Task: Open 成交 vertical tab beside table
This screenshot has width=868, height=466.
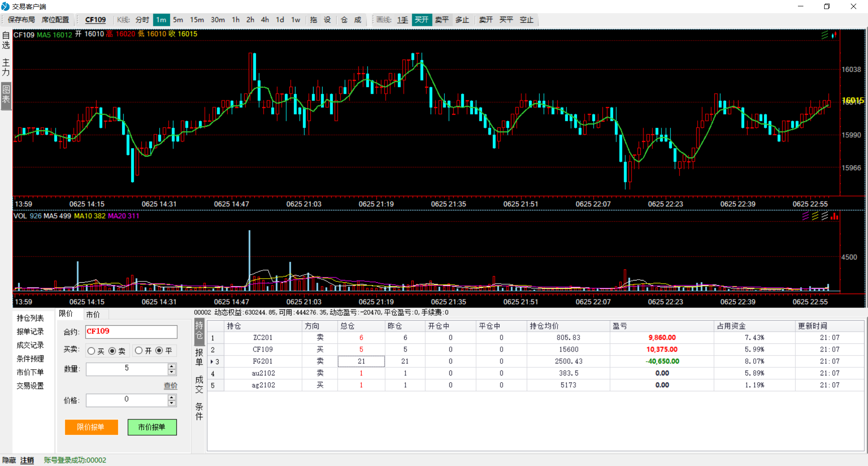Action: pos(199,384)
